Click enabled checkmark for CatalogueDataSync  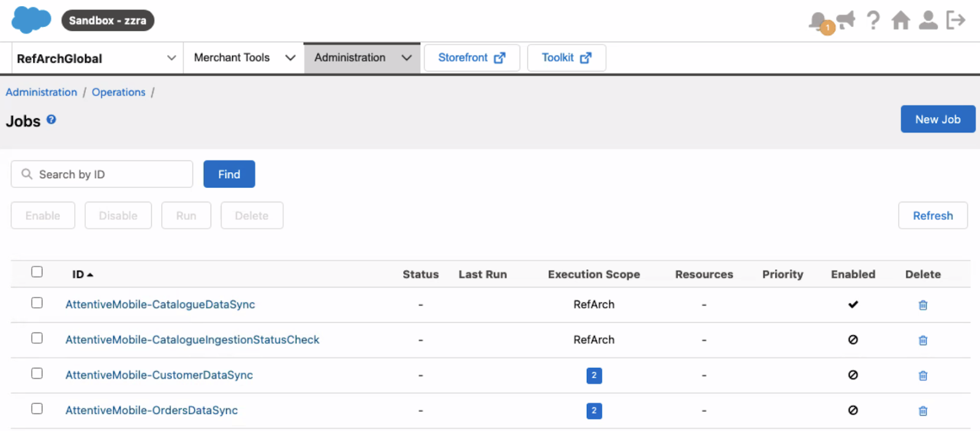coord(853,304)
